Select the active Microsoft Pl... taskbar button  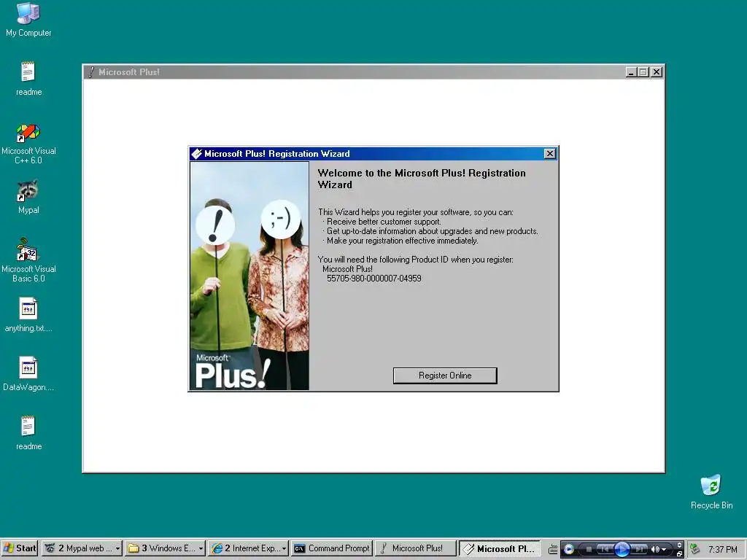tap(499, 548)
